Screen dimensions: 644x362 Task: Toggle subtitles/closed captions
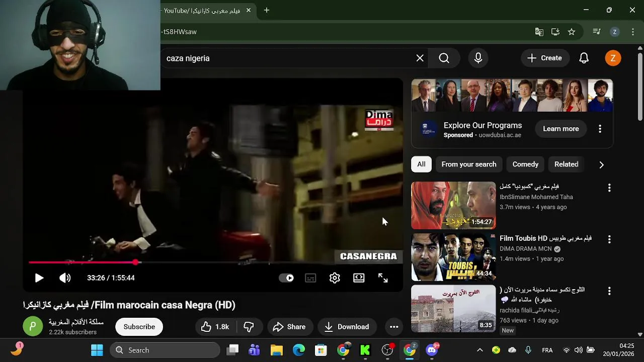point(310,278)
